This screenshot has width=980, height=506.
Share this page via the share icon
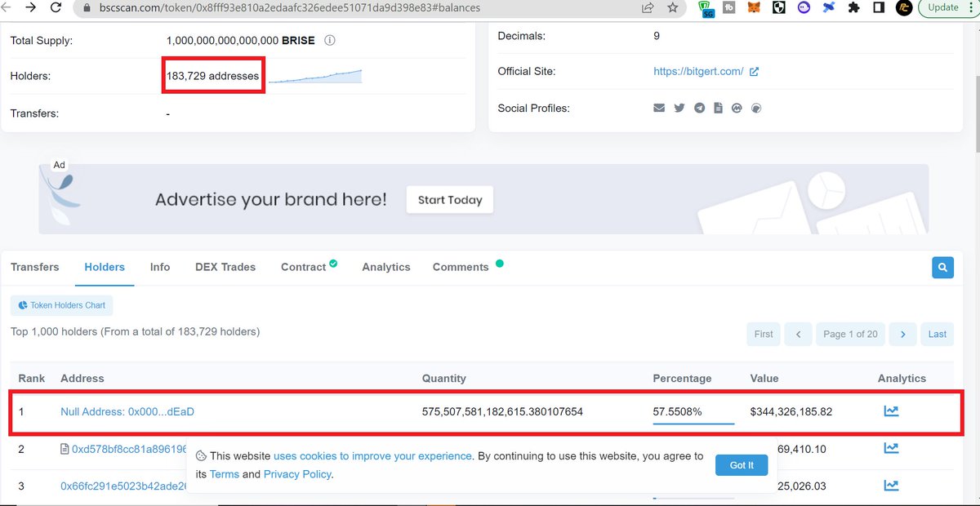pos(648,7)
